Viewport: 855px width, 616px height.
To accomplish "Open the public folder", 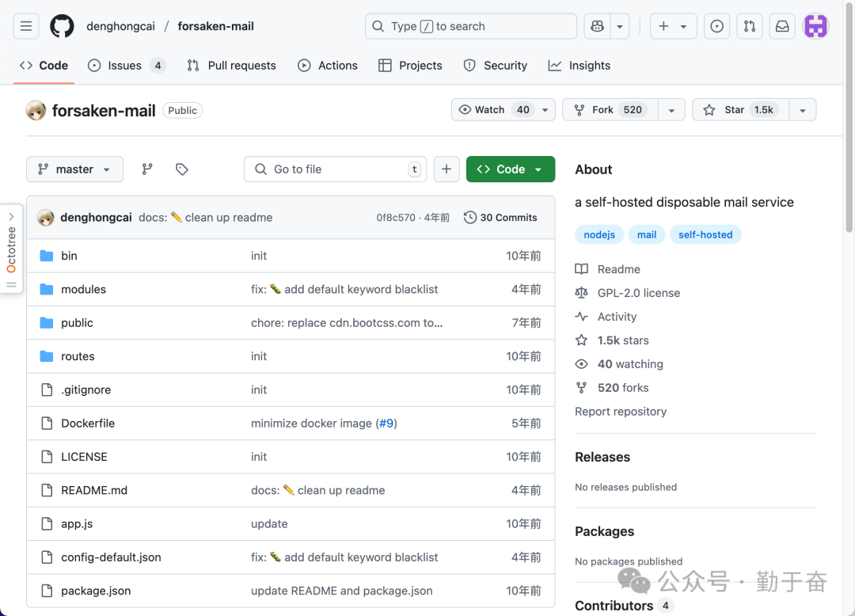I will 77,323.
